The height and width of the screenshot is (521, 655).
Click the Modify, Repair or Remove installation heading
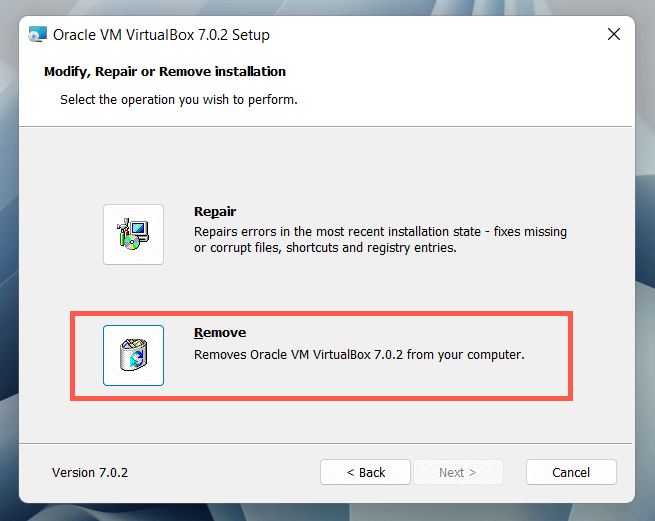pos(165,72)
